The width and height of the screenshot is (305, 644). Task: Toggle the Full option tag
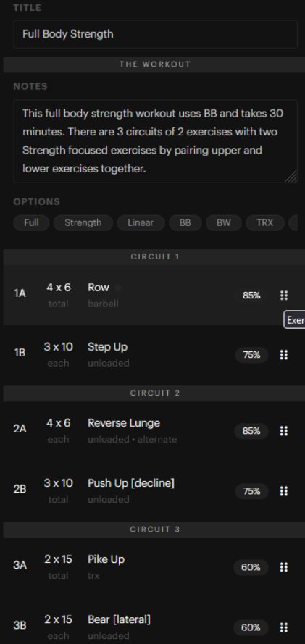coord(31,222)
